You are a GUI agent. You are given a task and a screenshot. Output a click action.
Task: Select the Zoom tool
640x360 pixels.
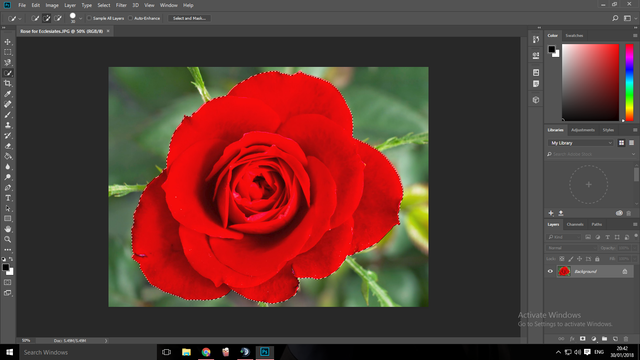[8, 240]
